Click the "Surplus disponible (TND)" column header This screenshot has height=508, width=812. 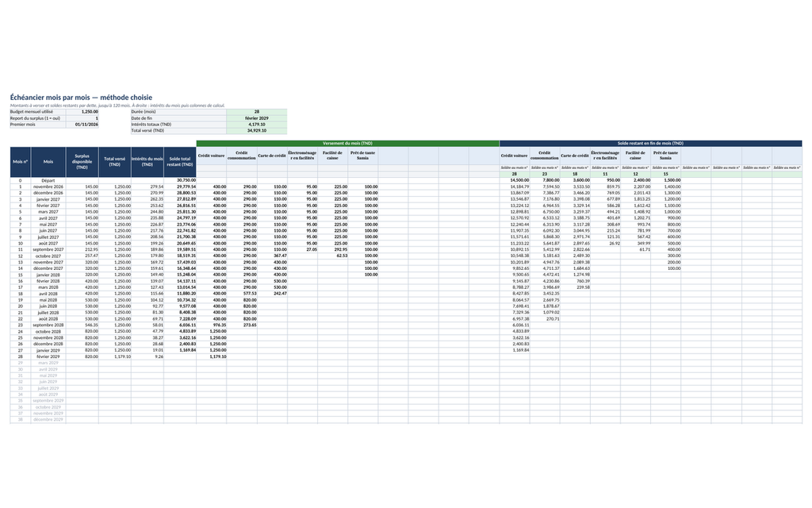pyautogui.click(x=82, y=162)
